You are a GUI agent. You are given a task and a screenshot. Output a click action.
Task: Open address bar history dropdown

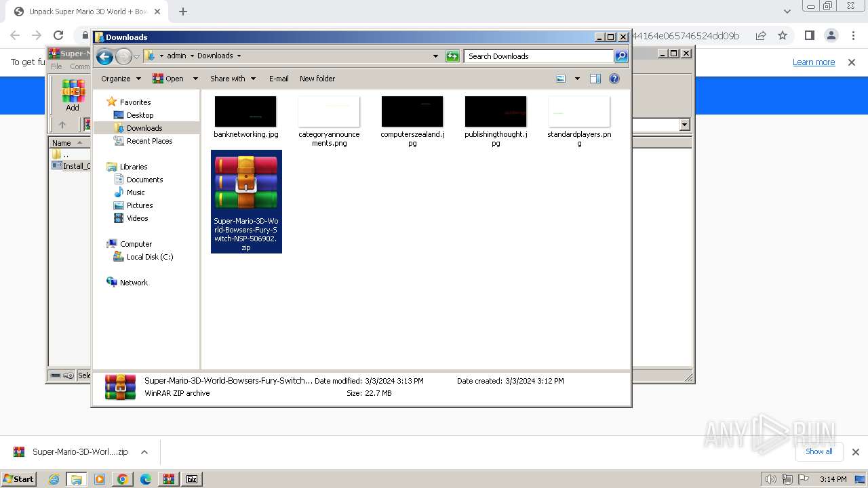(x=435, y=56)
